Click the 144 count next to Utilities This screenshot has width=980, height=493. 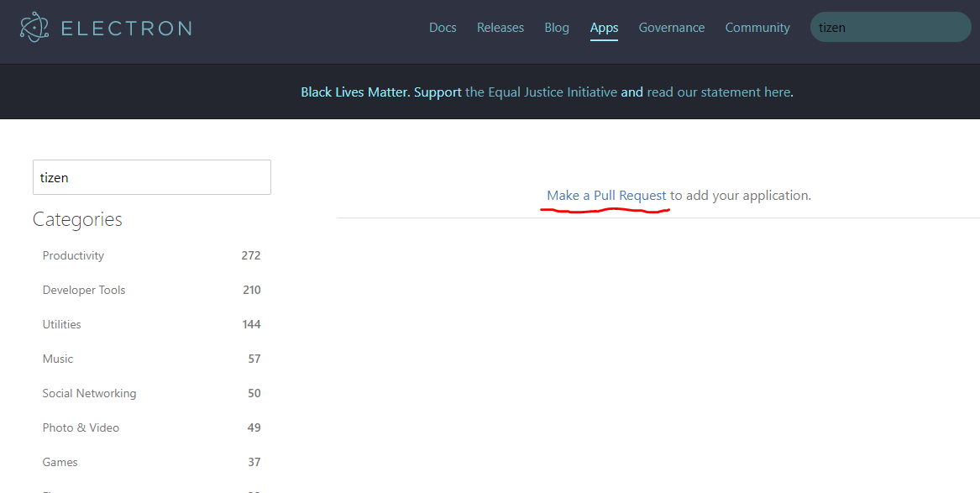tap(252, 324)
